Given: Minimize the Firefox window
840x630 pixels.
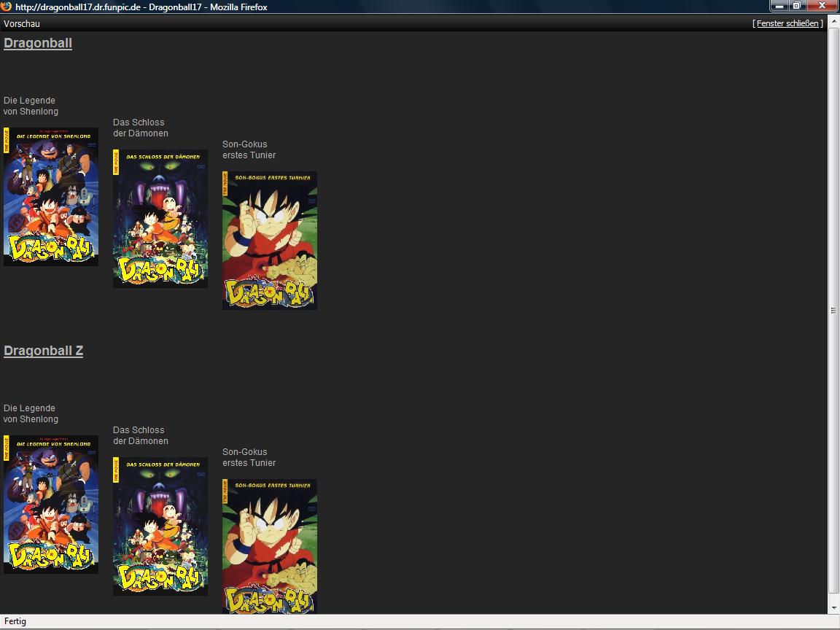Looking at the screenshot, I should pyautogui.click(x=779, y=6).
